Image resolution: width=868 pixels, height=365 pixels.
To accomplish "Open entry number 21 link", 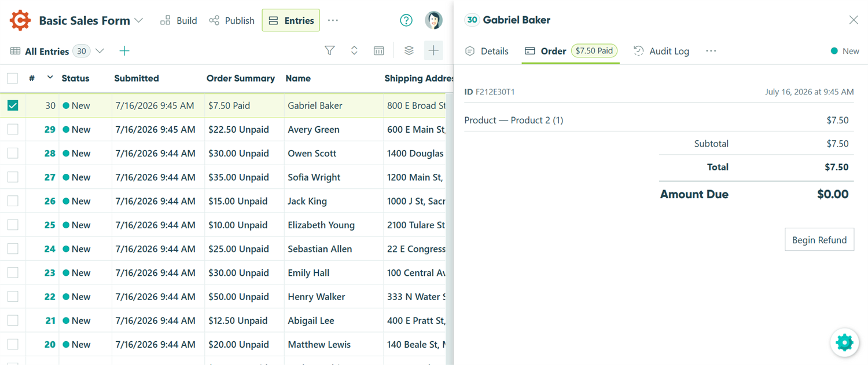I will (50, 320).
